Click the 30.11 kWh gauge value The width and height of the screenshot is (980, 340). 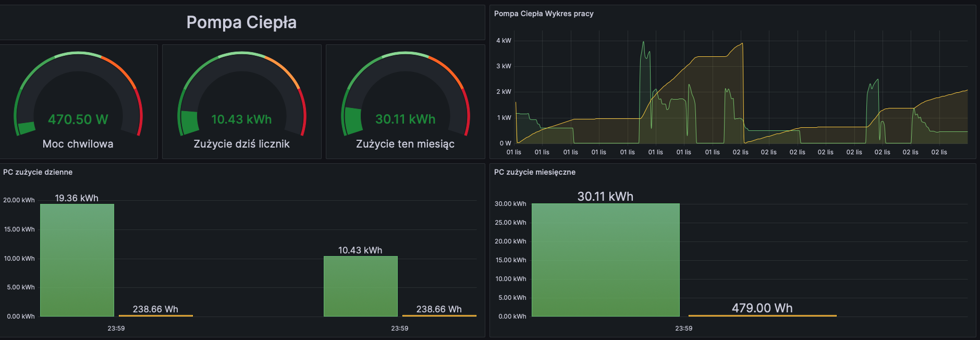coord(405,119)
